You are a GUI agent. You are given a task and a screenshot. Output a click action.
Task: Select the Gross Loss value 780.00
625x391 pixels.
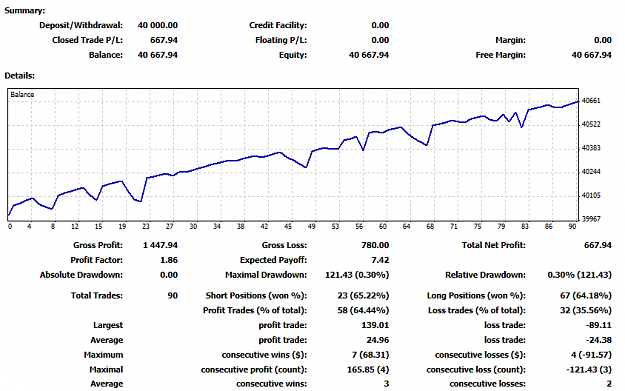point(375,245)
